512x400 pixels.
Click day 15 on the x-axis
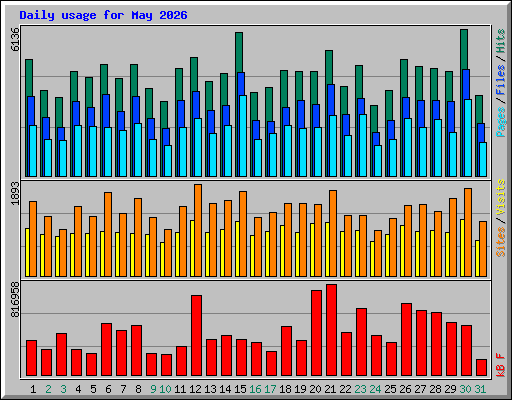click(240, 389)
